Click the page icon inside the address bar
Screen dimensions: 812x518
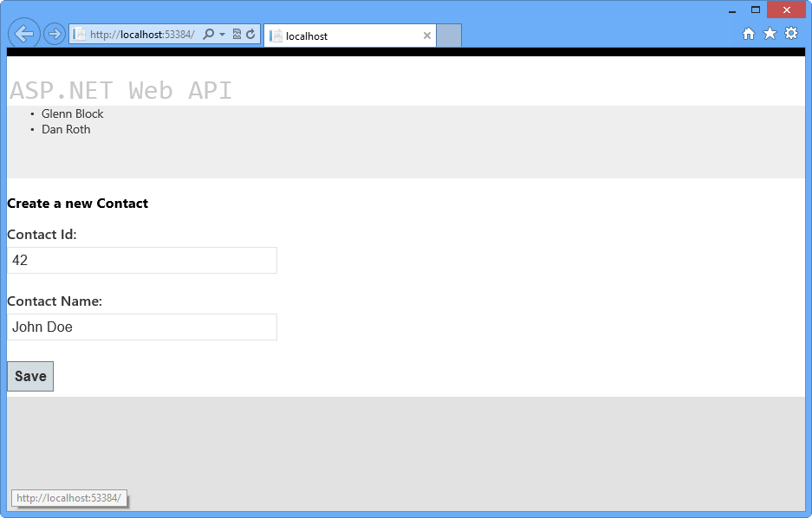pyautogui.click(x=78, y=34)
